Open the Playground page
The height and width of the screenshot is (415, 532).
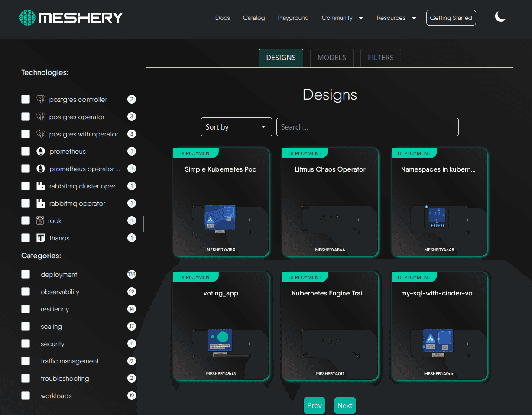[x=293, y=18]
